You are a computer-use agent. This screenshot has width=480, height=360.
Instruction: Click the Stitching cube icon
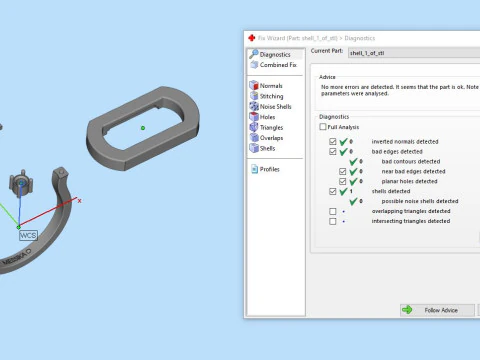[x=254, y=96]
